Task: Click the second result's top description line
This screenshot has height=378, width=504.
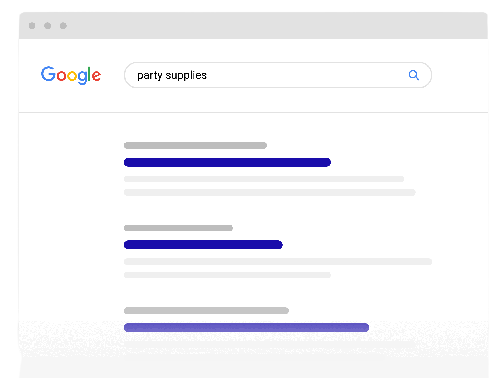Action: [x=278, y=262]
